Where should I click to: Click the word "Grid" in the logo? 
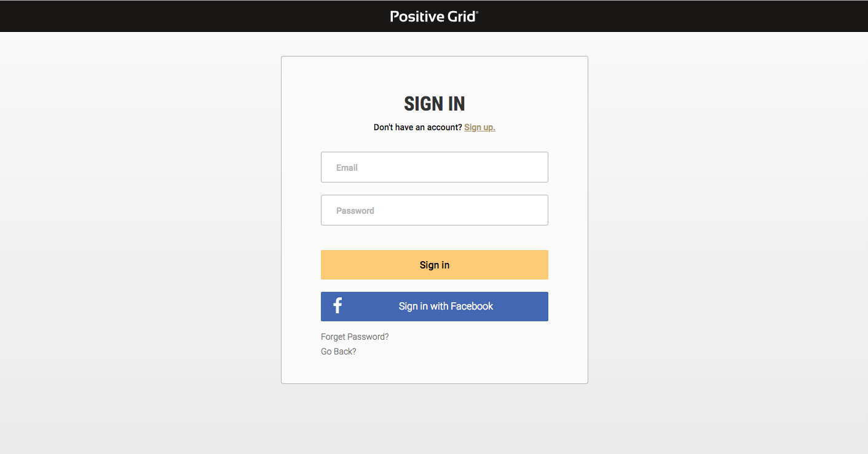point(461,17)
